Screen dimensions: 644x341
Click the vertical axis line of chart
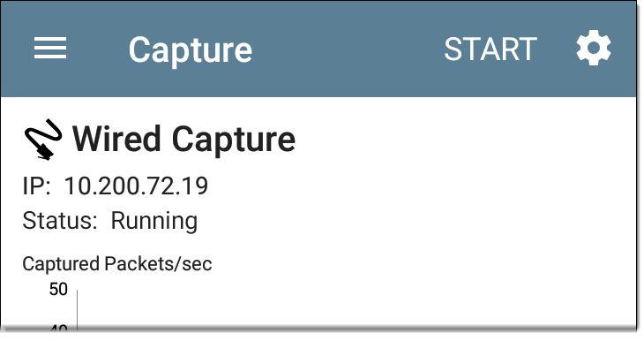(x=77, y=311)
